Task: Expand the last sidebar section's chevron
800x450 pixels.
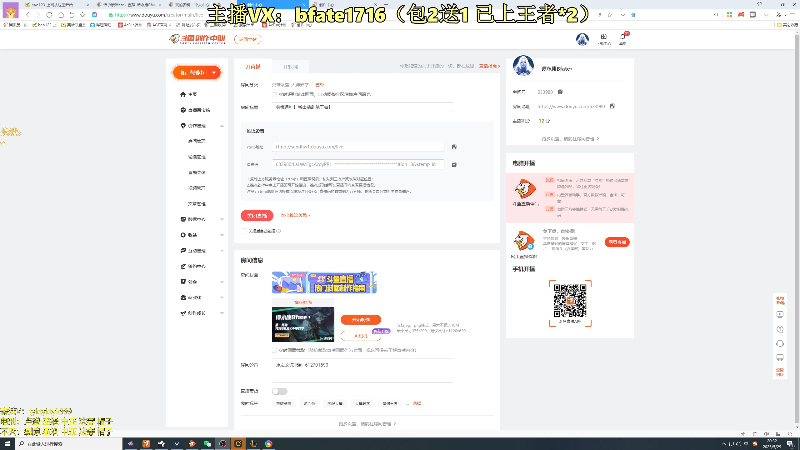Action: (222, 313)
